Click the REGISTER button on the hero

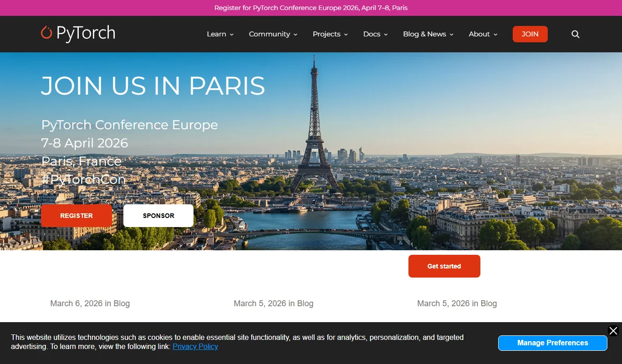(76, 216)
